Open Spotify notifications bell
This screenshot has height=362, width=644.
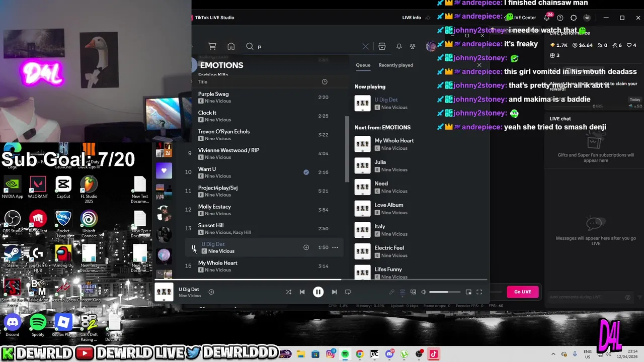[x=399, y=47]
